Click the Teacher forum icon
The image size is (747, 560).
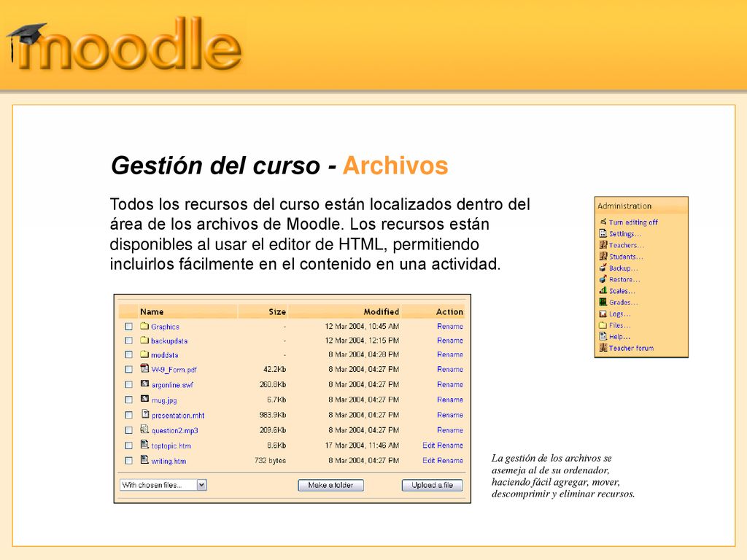(x=603, y=348)
